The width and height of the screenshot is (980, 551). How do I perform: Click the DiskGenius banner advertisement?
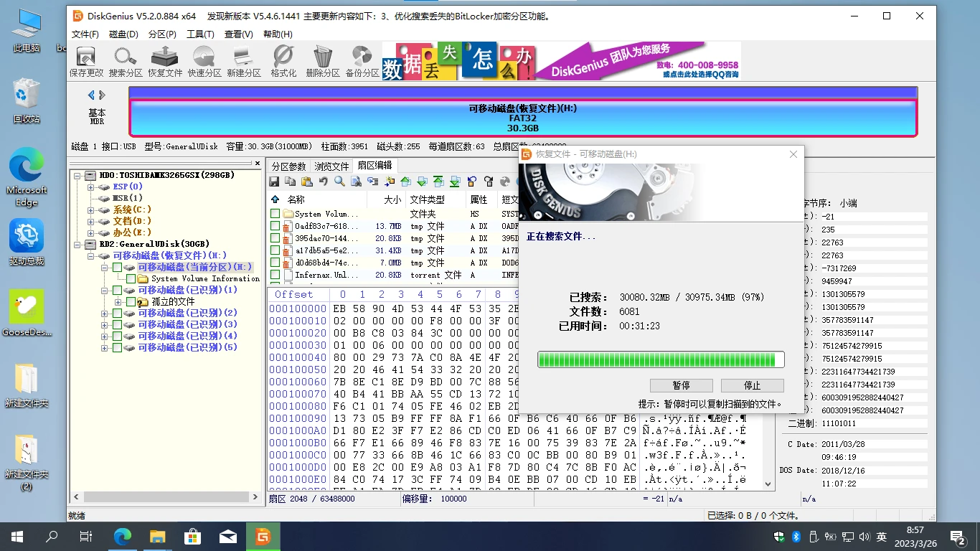pos(561,61)
